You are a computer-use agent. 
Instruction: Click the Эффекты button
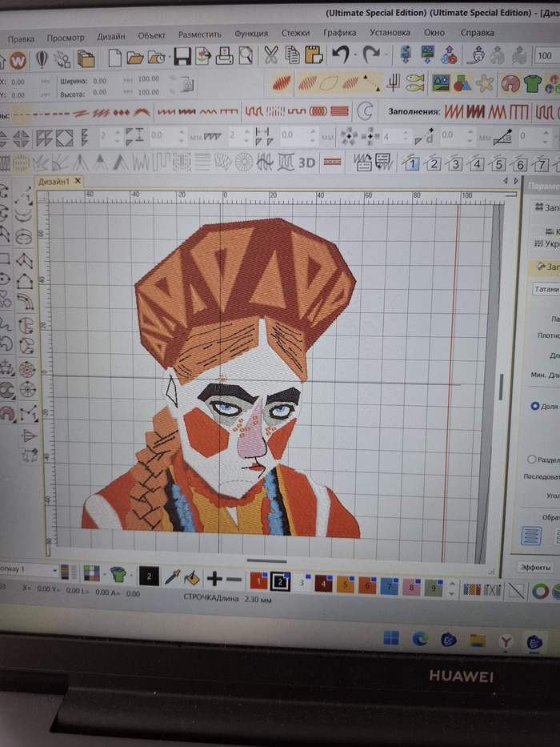(535, 567)
